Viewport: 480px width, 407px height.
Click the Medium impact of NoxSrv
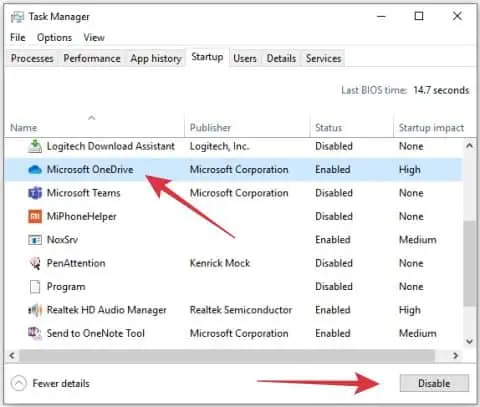[418, 240]
